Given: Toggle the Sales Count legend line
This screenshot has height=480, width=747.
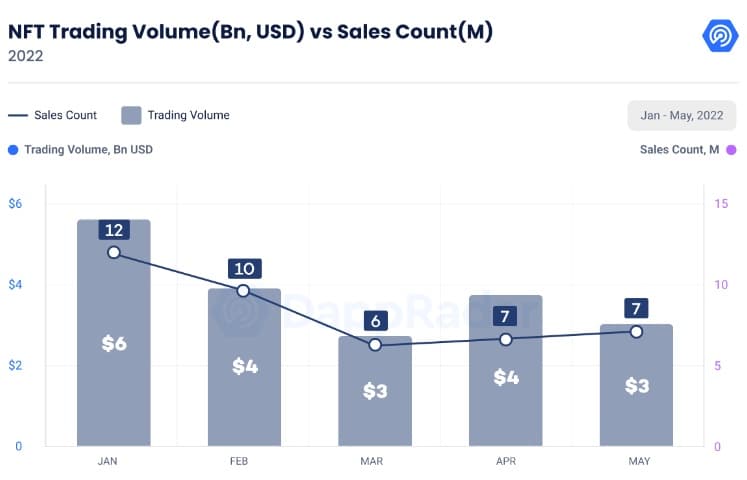Looking at the screenshot, I should (18, 115).
